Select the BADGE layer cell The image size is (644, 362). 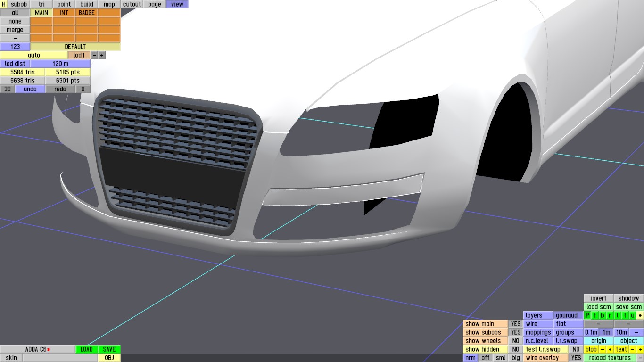coord(87,13)
